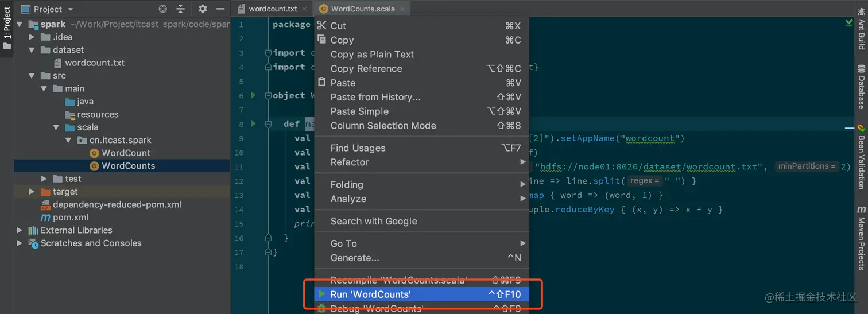This screenshot has width=868, height=314.
Task: Select the java source folder
Action: (x=85, y=102)
